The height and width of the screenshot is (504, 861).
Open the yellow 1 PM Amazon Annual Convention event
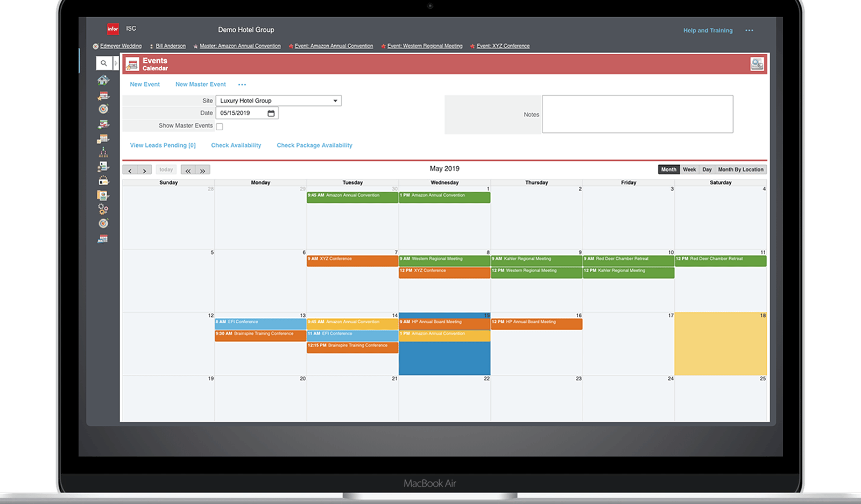(x=444, y=336)
